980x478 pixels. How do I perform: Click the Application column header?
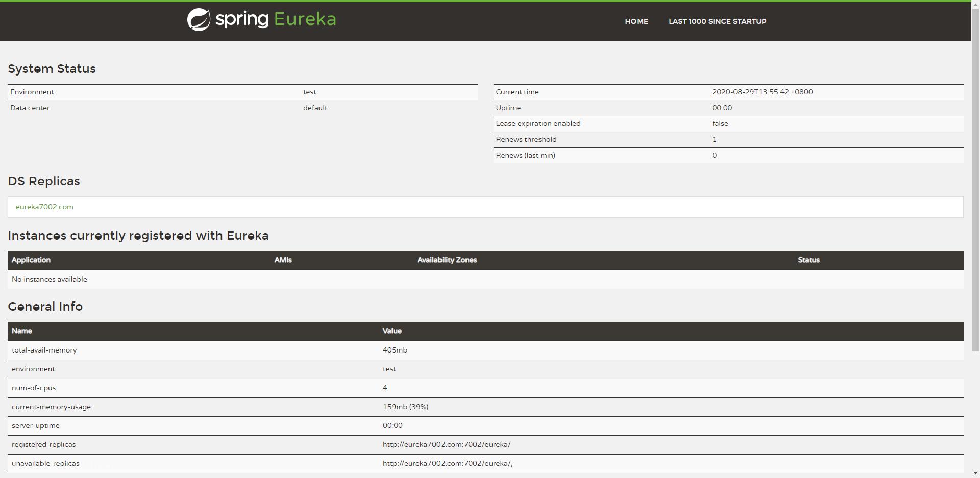pyautogui.click(x=31, y=260)
